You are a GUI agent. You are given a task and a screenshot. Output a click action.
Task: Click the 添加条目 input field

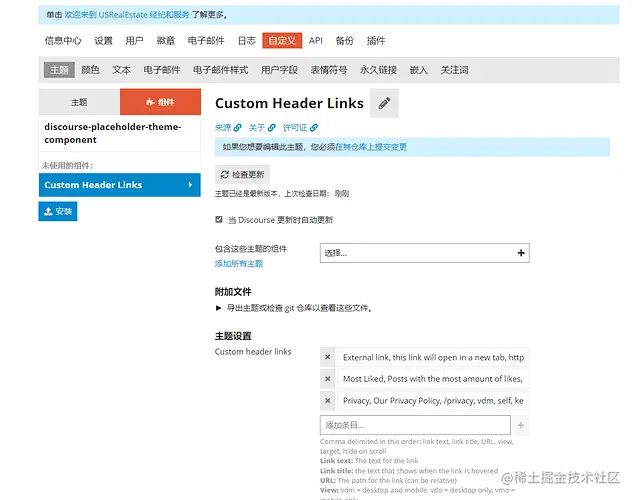click(415, 425)
